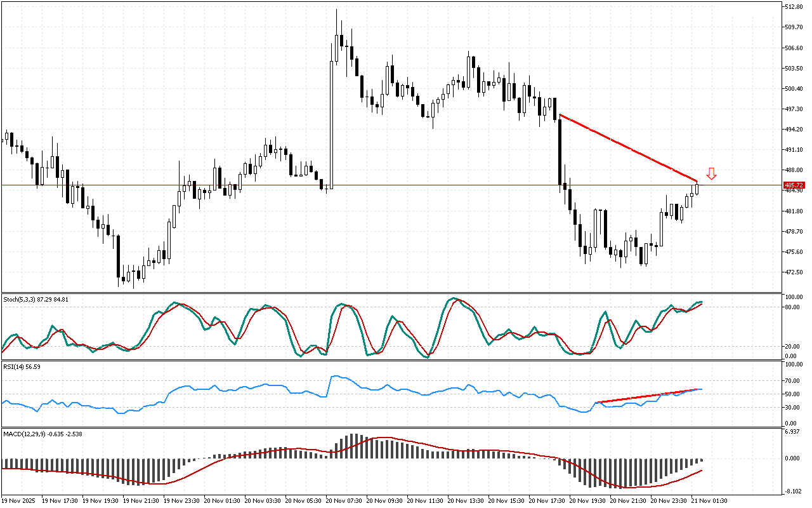
Task: Click the 20 Nov 13:30 time label
Action: pyautogui.click(x=467, y=500)
